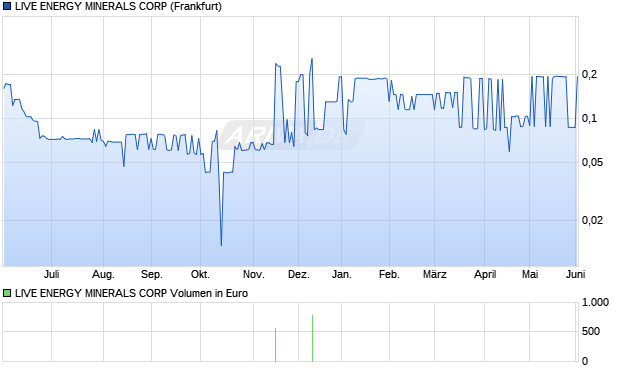Click the 0,1 price axis value
This screenshot has width=620, height=371.
point(589,118)
